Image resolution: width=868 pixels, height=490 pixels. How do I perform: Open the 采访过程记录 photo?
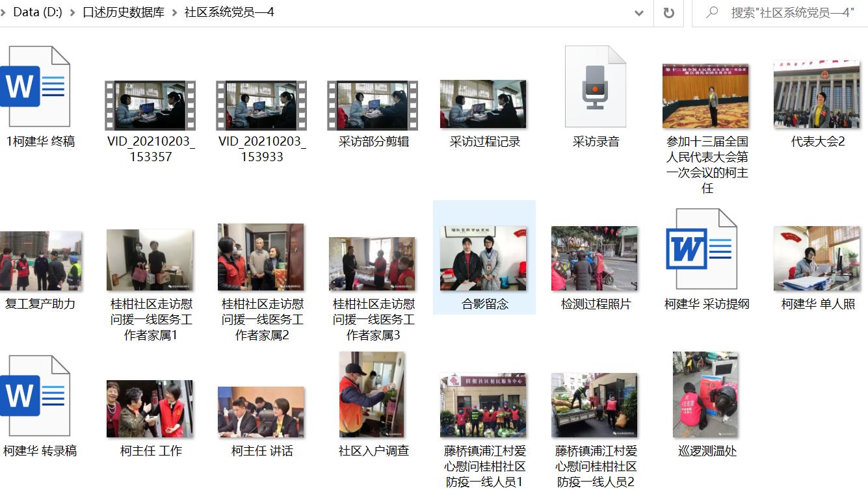click(484, 104)
